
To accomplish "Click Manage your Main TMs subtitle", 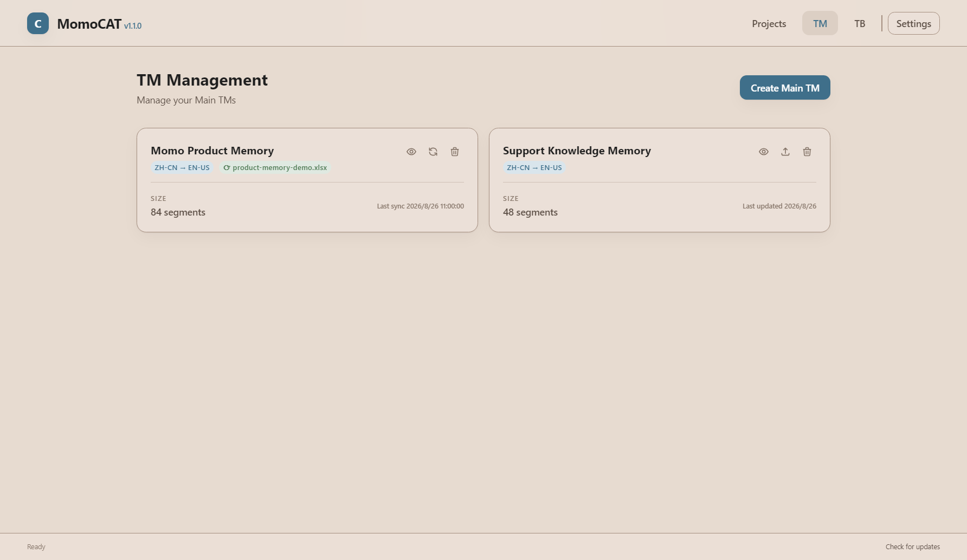I will point(186,100).
